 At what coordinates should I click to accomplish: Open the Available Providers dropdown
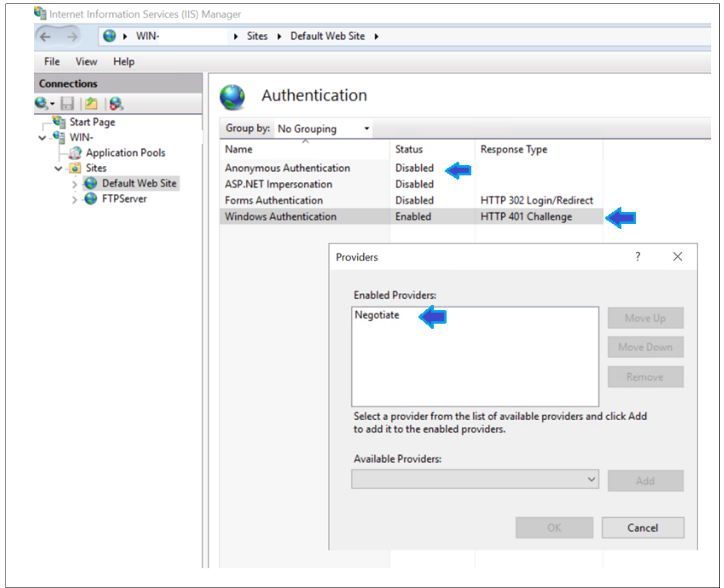590,480
